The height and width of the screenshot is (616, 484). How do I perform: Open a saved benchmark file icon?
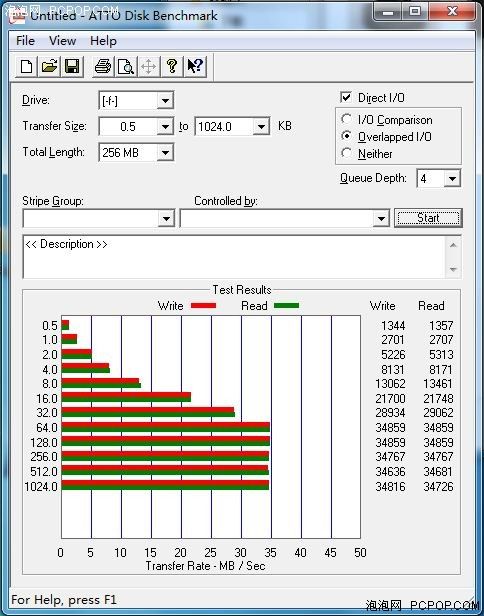pos(49,66)
